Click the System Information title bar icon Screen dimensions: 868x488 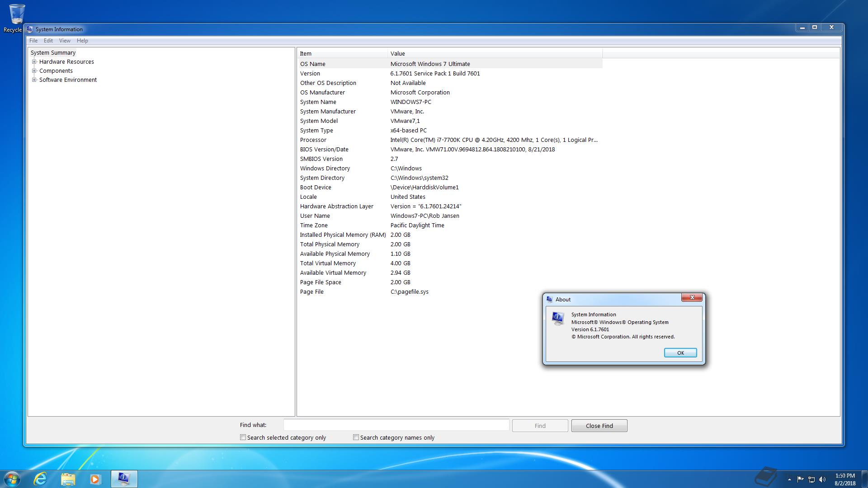point(30,29)
